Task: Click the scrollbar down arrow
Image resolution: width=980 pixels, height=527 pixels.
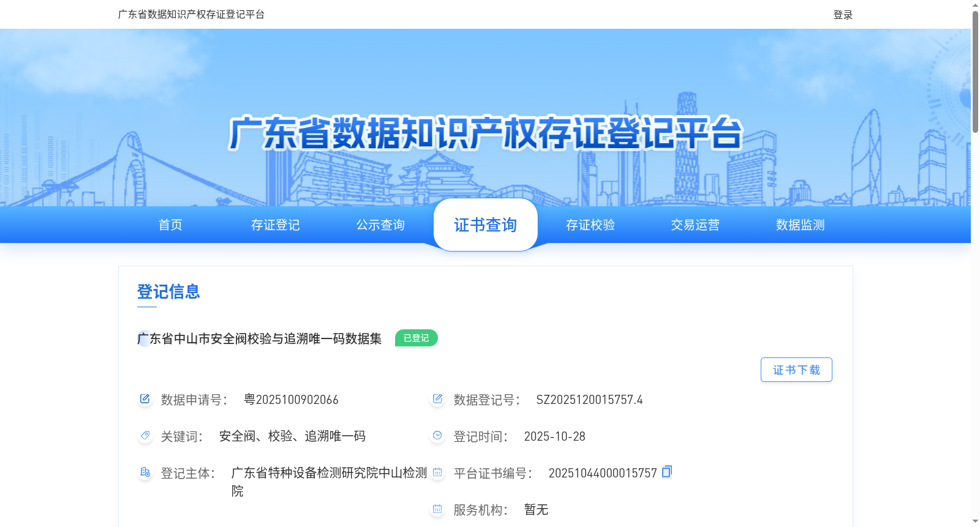Action: coord(975,521)
